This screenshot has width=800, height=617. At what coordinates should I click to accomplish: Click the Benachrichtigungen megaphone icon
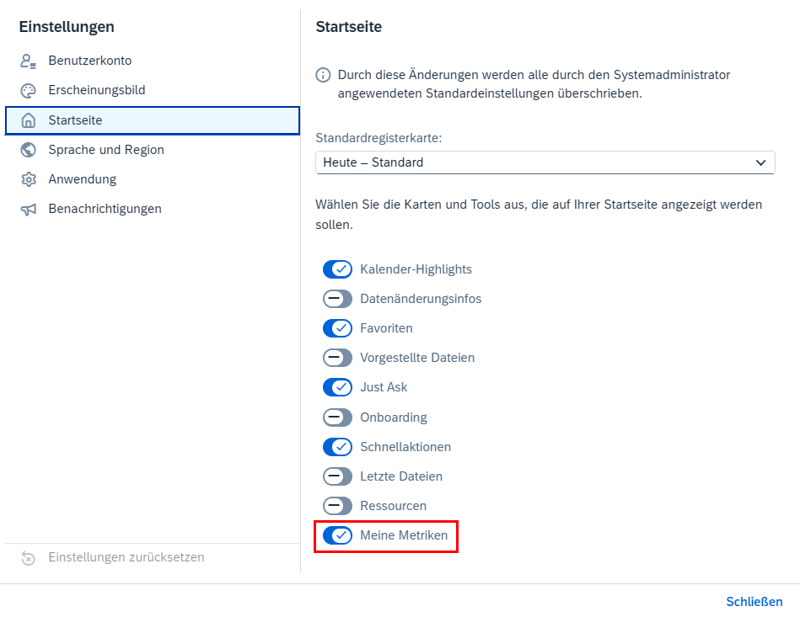click(x=28, y=210)
